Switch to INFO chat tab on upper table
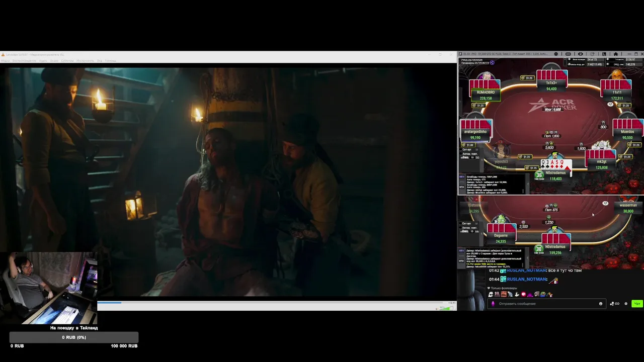 (x=461, y=177)
